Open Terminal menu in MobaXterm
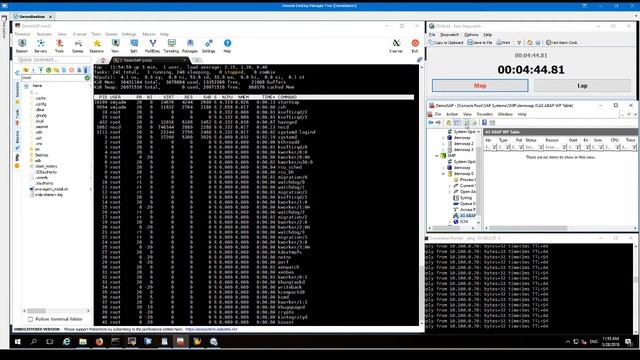This screenshot has height=360, width=640. click(22, 34)
